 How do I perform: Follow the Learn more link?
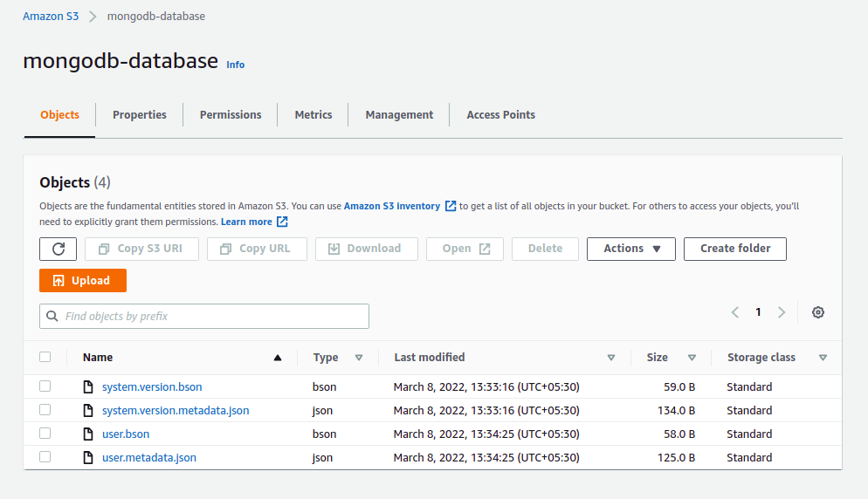pos(246,222)
